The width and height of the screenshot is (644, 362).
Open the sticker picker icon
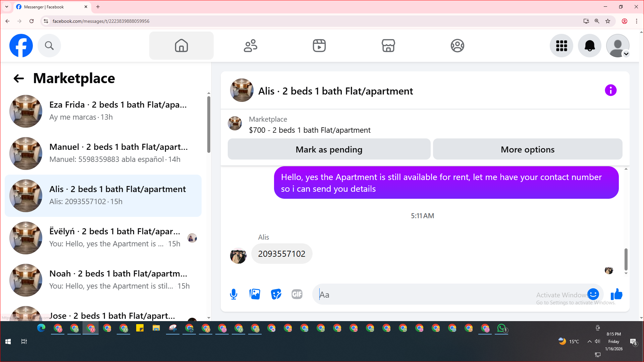tap(276, 294)
